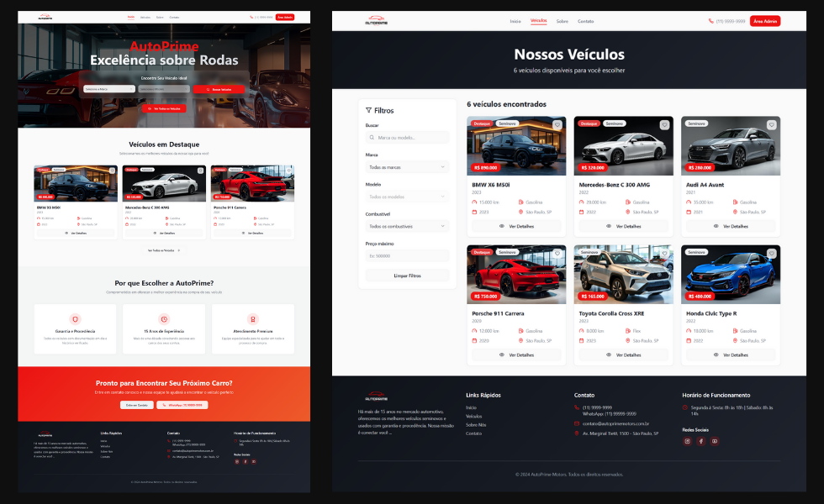The width and height of the screenshot is (824, 504).
Task: Open the Facebook icon in right footer
Action: 701,441
